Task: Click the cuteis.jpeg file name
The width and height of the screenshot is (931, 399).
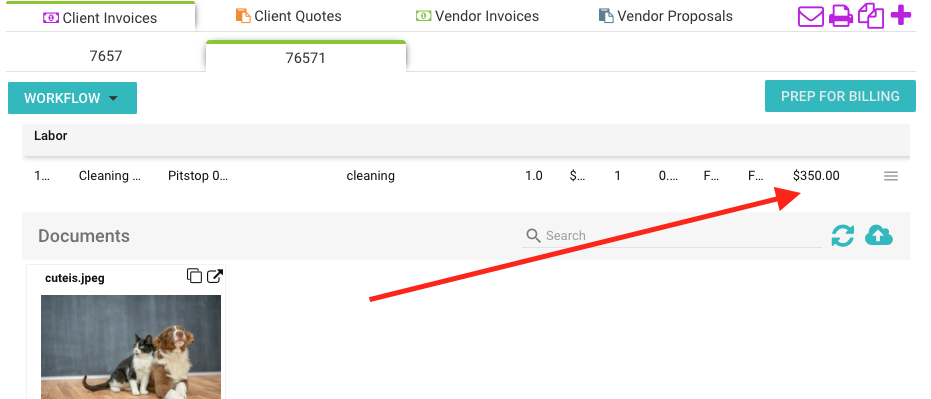Action: pos(75,278)
